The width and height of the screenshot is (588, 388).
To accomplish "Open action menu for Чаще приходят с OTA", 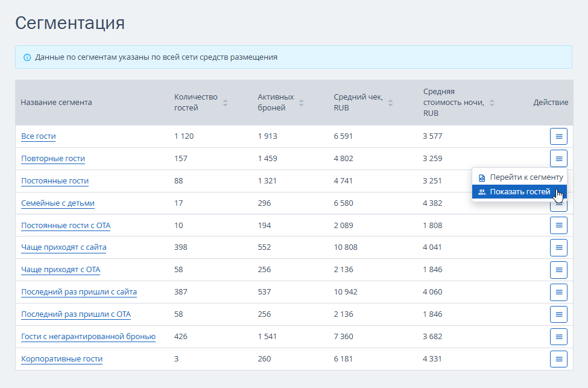I will (x=558, y=270).
